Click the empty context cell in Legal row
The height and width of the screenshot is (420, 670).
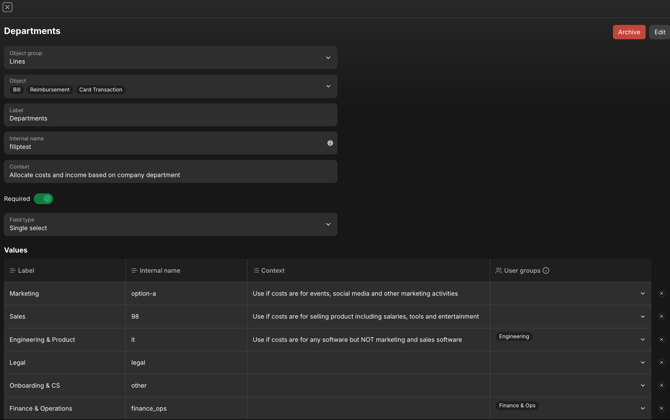point(368,363)
